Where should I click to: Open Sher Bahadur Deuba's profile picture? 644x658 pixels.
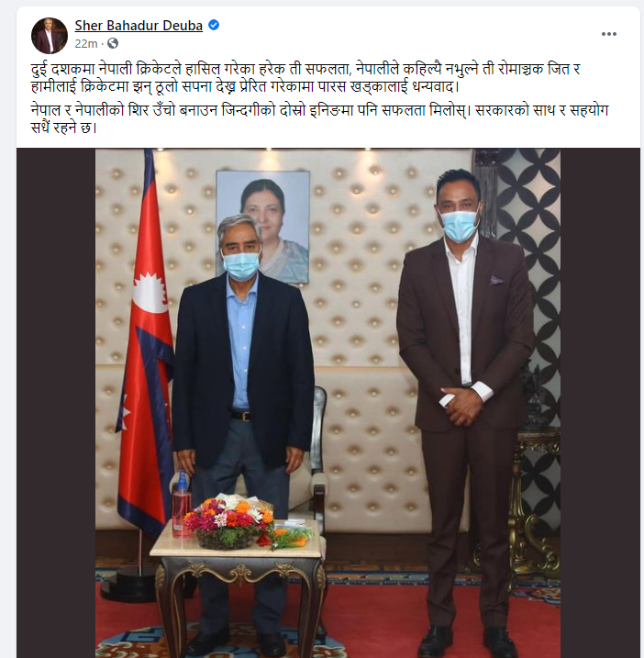pos(50,36)
